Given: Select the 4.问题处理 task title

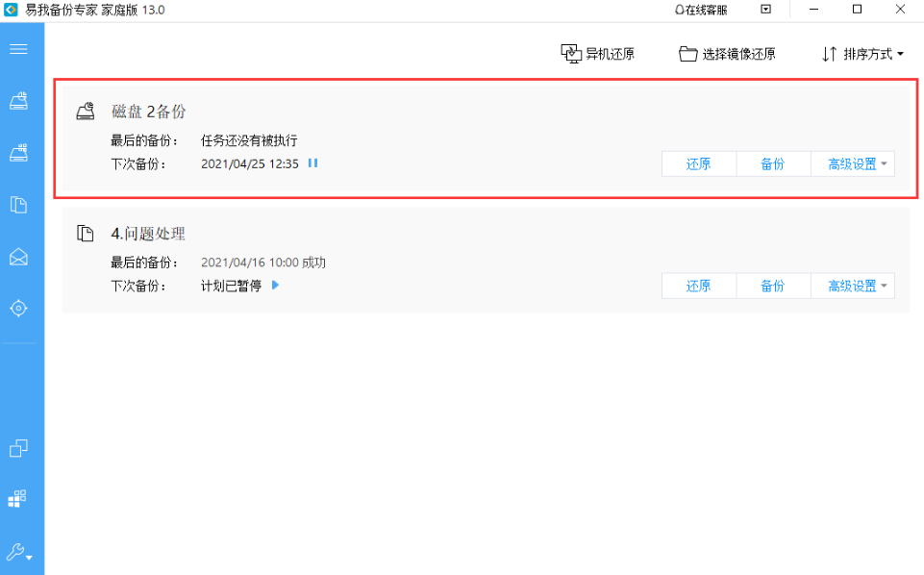Looking at the screenshot, I should [148, 234].
